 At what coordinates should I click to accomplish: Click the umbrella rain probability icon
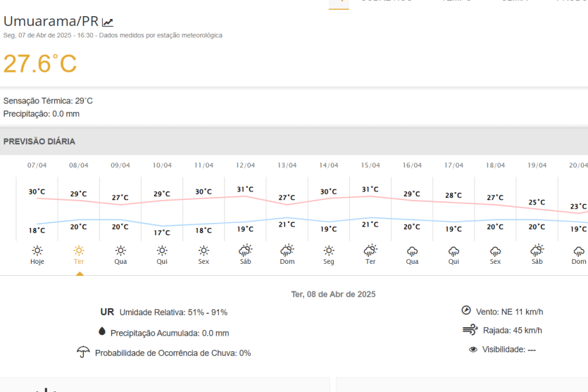(x=83, y=352)
